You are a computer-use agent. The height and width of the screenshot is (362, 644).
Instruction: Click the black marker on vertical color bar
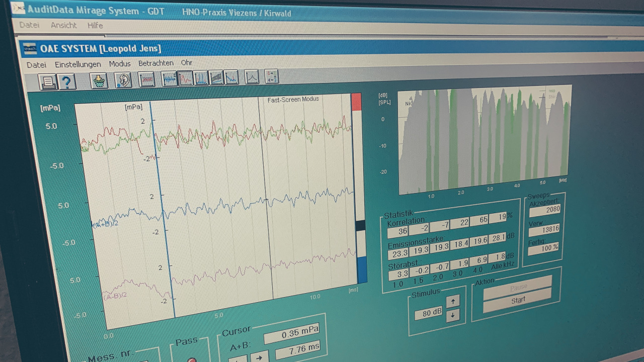(x=360, y=226)
